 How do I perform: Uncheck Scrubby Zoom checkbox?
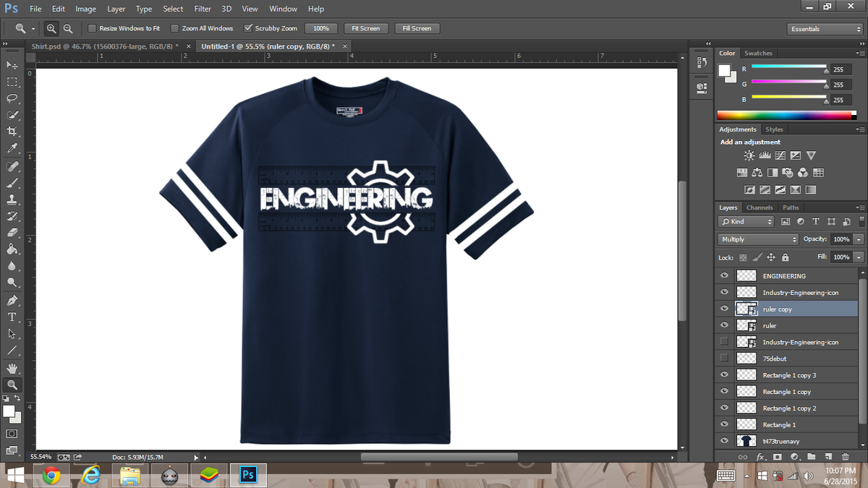(x=248, y=28)
